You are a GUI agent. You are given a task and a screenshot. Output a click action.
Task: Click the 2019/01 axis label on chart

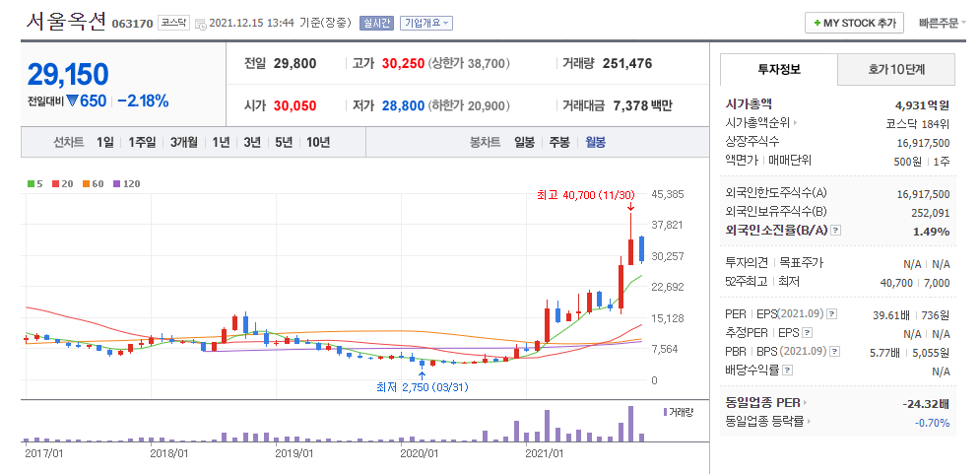pyautogui.click(x=294, y=452)
